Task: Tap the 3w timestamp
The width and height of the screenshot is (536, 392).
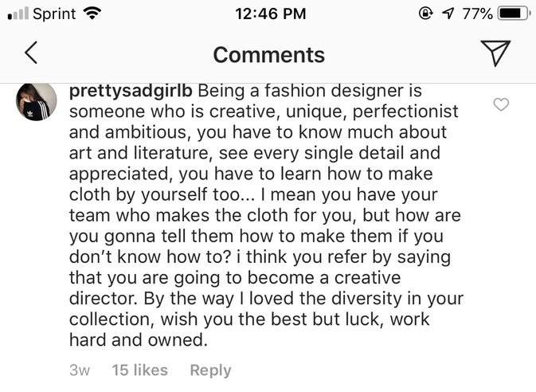Action: tap(80, 370)
